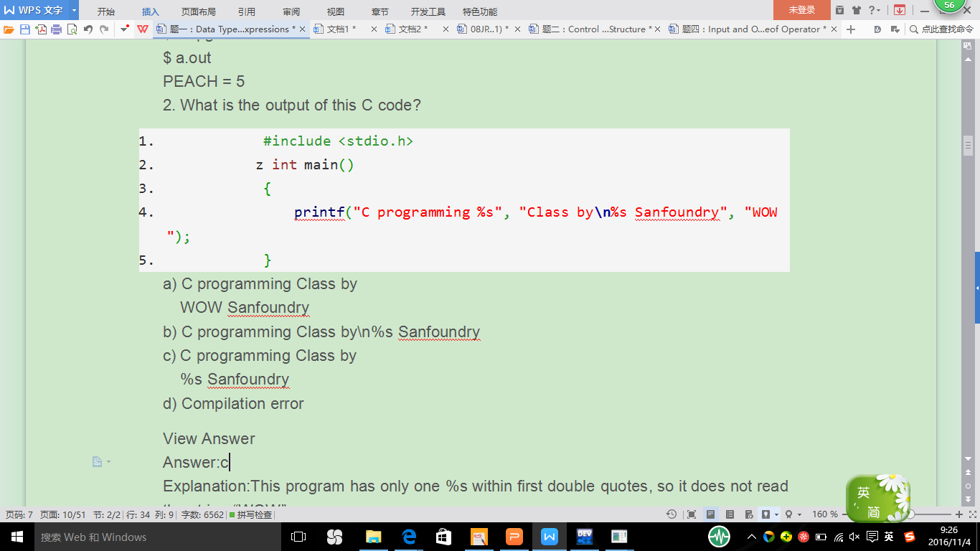Save document with the floppy disk icon

point(25,29)
